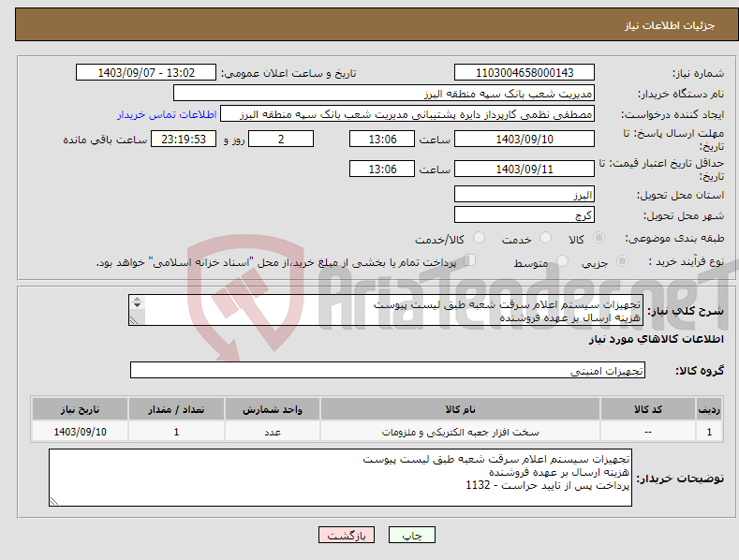Click the شهر محل تحویل field کرج
Image resolution: width=739 pixels, height=560 pixels.
525,215
